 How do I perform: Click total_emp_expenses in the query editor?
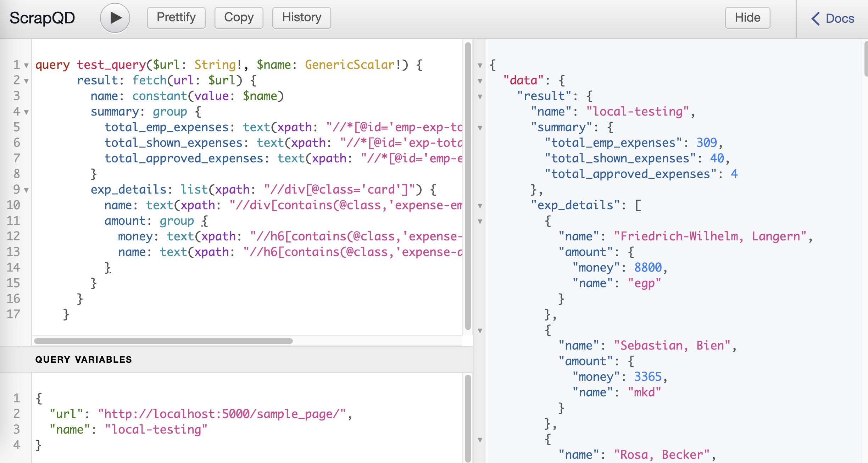click(167, 127)
